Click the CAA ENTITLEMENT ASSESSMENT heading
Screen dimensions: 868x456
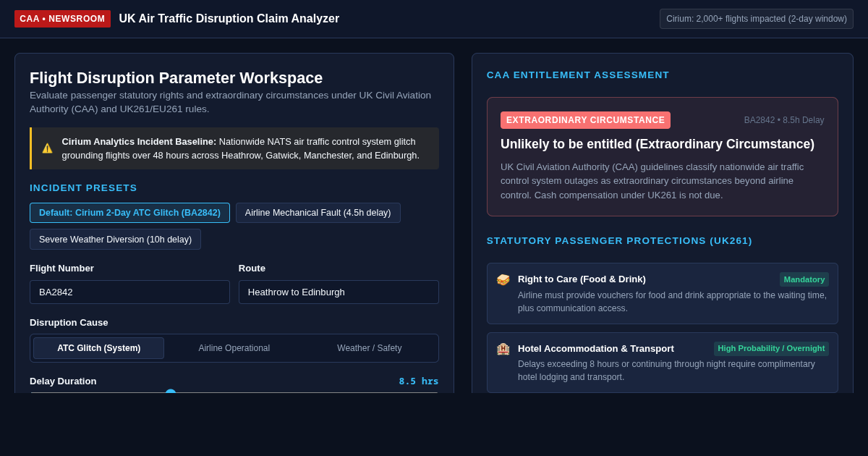click(578, 75)
